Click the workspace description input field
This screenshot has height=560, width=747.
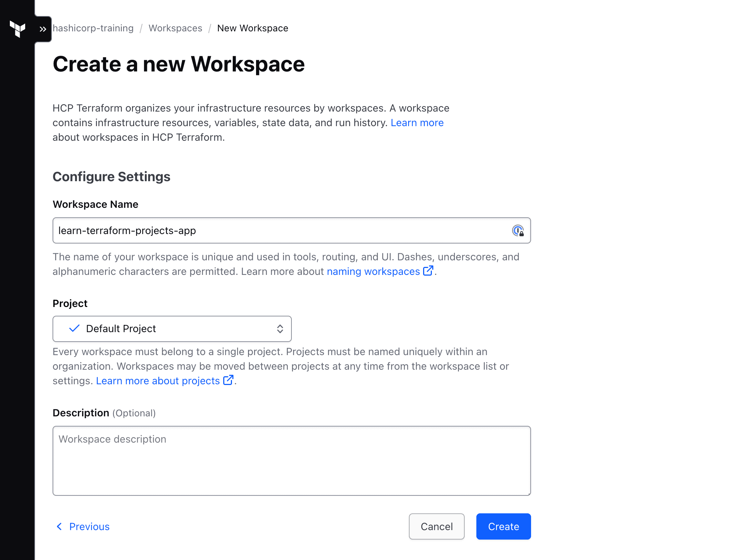[x=292, y=460]
